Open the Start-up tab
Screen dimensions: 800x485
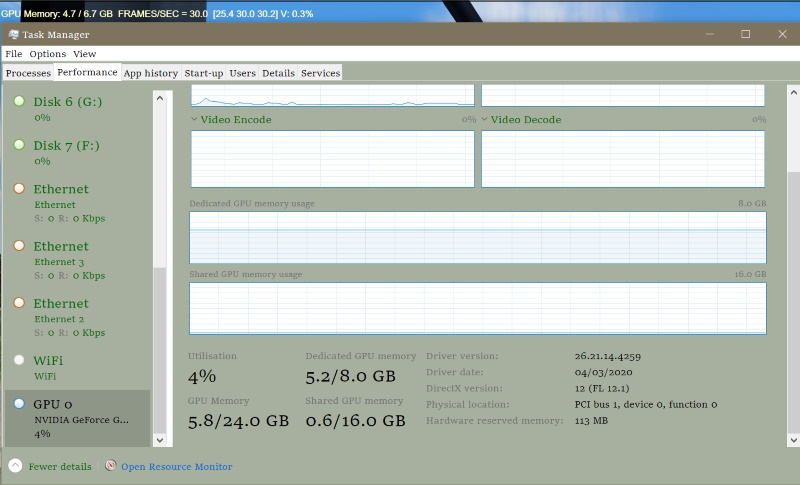(204, 73)
